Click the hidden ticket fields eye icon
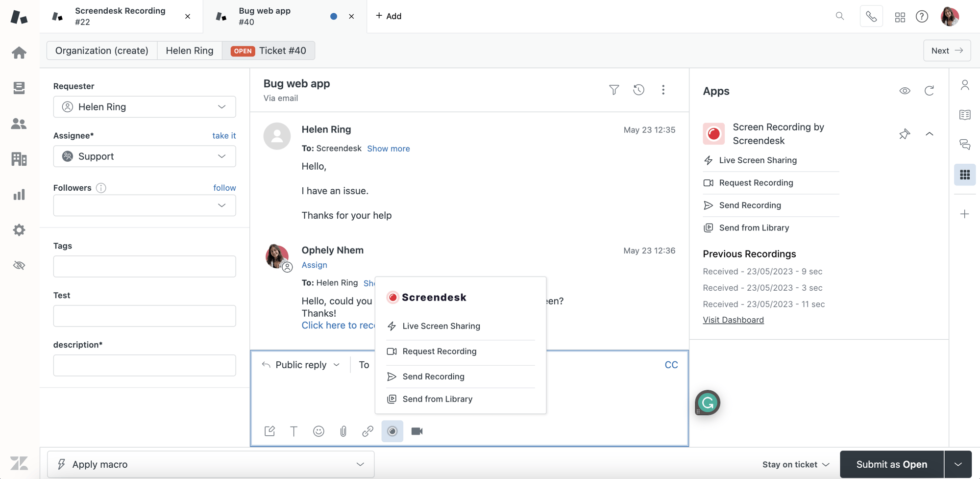This screenshot has width=980, height=479. click(x=19, y=265)
